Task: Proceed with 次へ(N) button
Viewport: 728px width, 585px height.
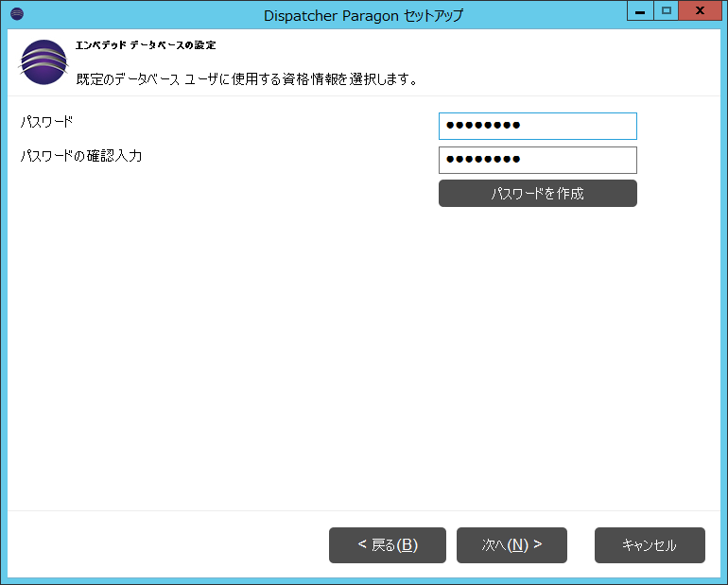Action: tap(511, 545)
